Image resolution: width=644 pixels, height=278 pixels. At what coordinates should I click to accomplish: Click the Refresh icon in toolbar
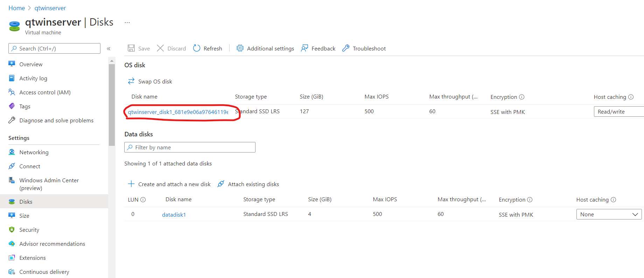click(x=197, y=48)
